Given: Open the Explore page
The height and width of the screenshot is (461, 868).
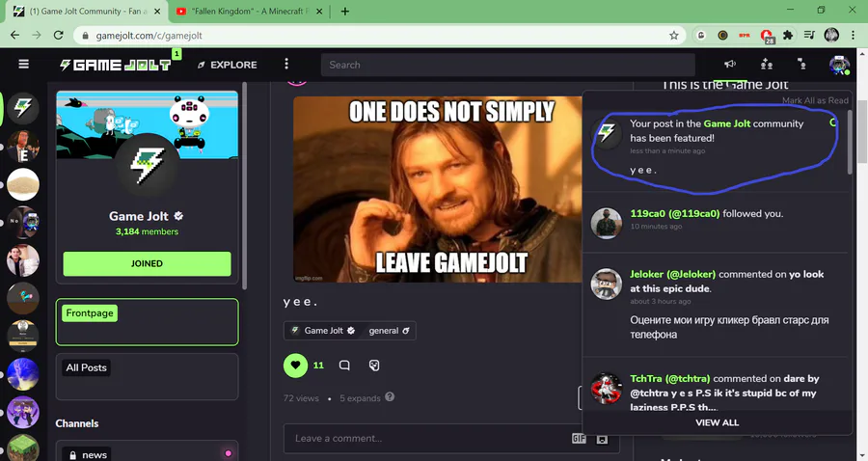Looking at the screenshot, I should pos(228,65).
